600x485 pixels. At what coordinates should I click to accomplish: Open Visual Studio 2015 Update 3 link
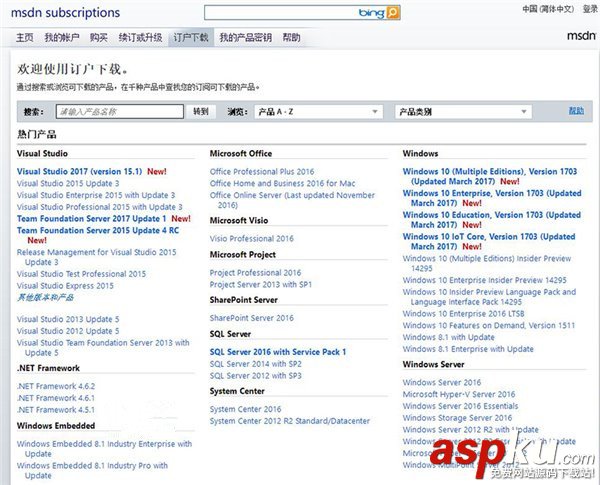click(x=68, y=183)
